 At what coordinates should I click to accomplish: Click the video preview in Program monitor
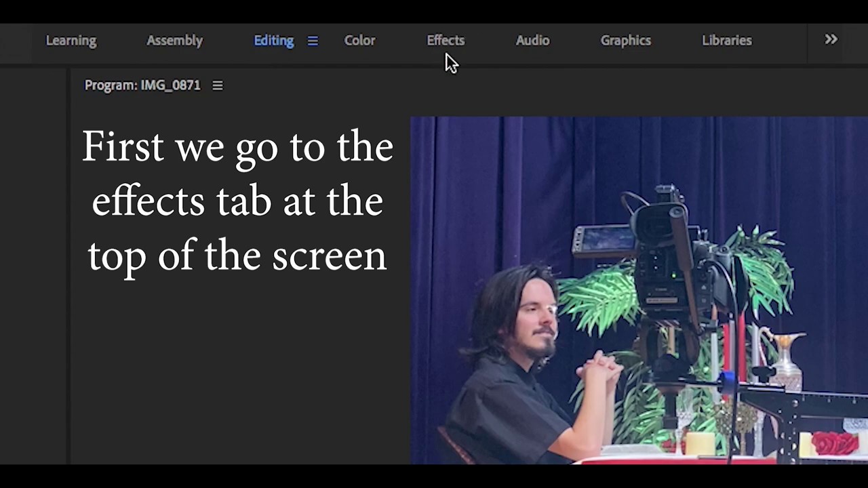[639, 290]
